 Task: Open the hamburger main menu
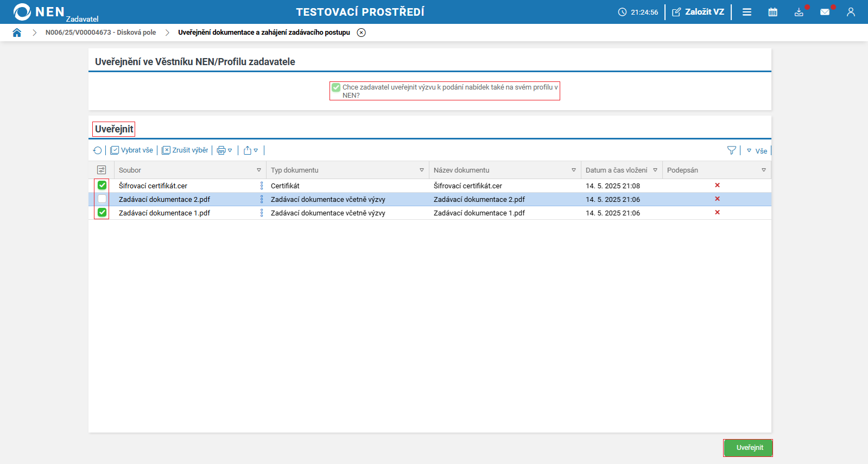pyautogui.click(x=747, y=12)
